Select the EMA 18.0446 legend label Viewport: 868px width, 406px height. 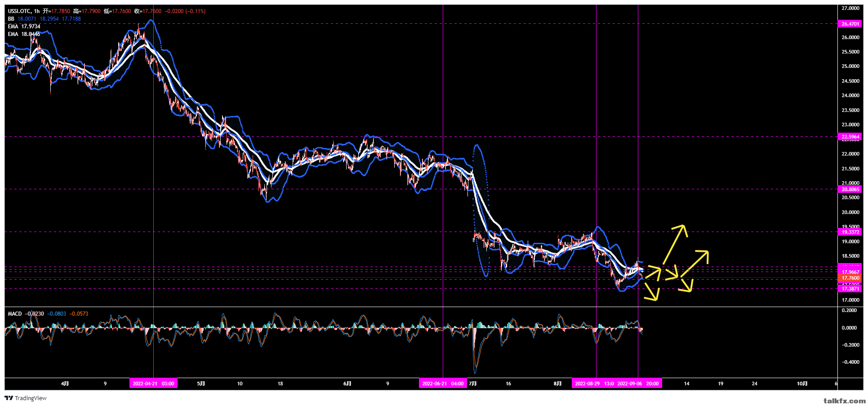tap(24, 34)
